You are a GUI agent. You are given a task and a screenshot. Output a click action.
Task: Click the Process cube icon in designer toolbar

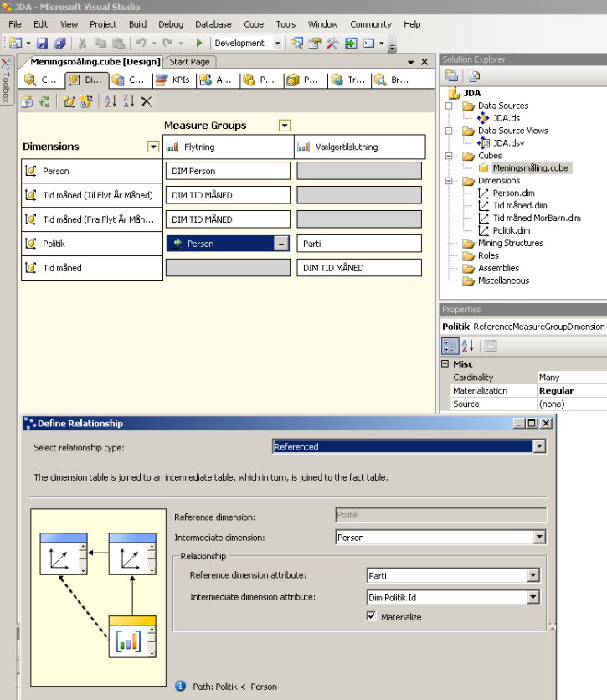tap(28, 101)
